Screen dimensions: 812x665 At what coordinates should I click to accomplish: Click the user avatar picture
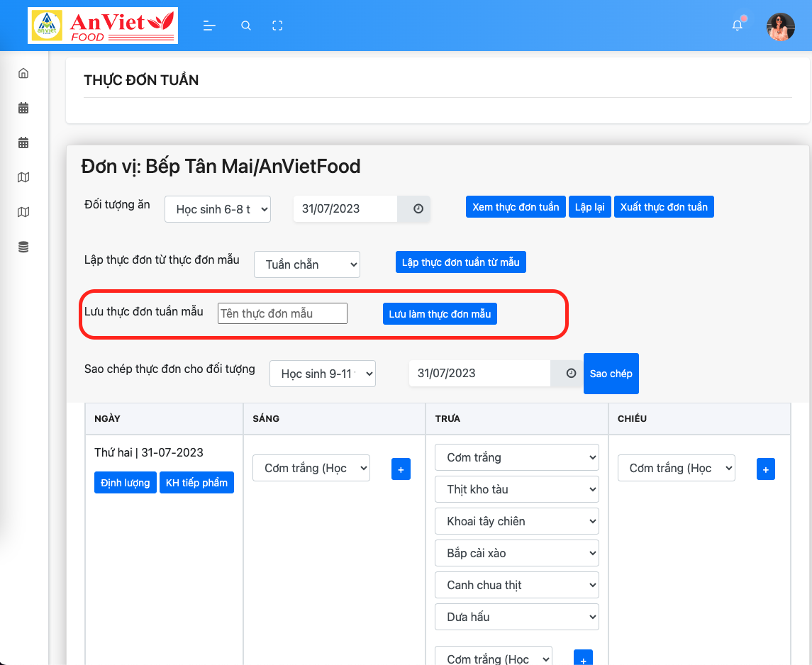[x=780, y=27]
